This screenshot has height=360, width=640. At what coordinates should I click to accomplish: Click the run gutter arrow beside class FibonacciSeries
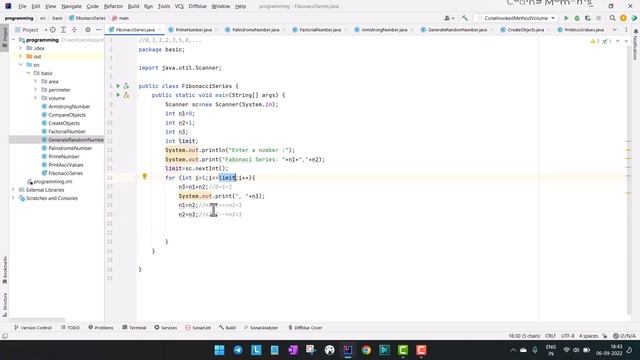tap(118, 86)
